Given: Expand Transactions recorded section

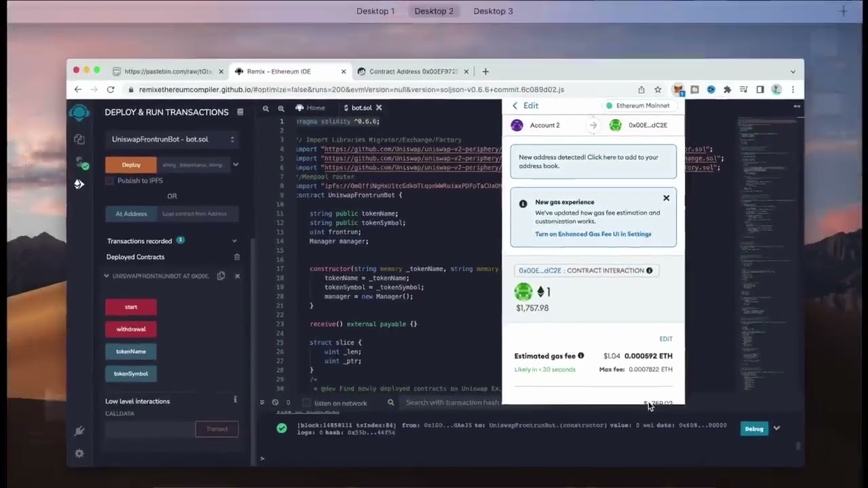Looking at the screenshot, I should pyautogui.click(x=235, y=241).
